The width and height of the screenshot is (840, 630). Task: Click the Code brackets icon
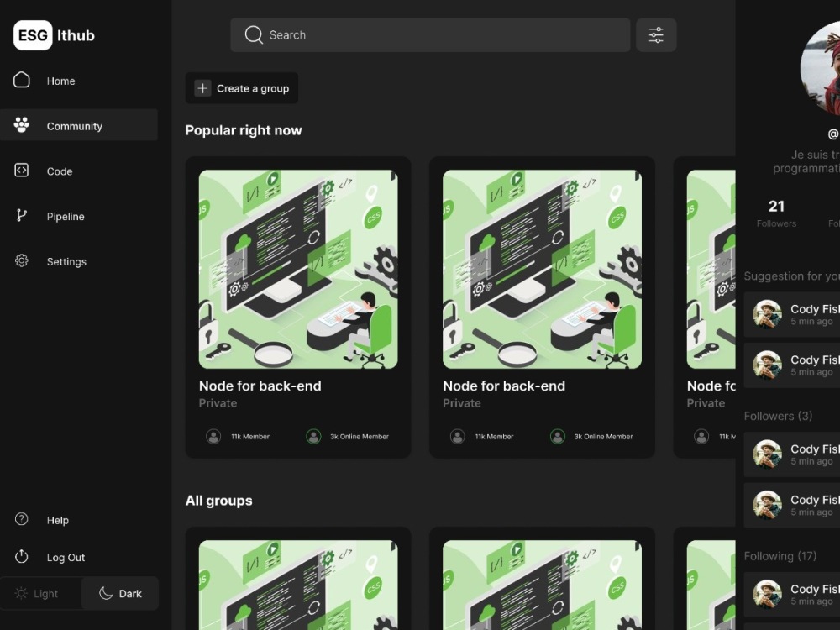pyautogui.click(x=22, y=171)
